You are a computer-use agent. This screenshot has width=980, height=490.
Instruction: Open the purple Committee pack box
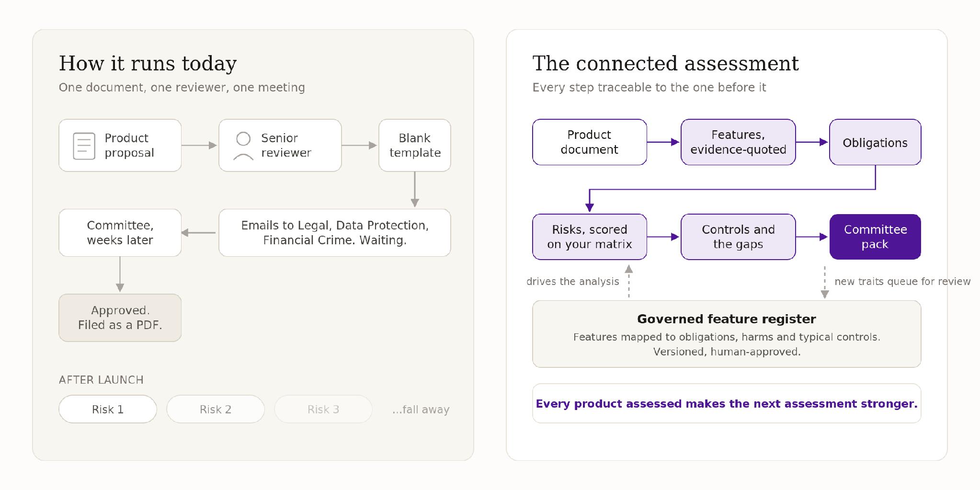[x=875, y=237]
